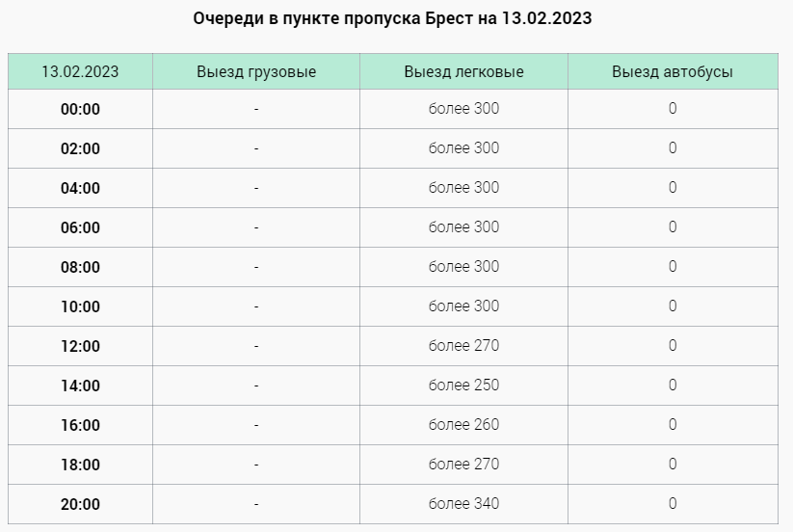
Task: Select the "более 270" cell at 18:00
Action: coord(463,464)
